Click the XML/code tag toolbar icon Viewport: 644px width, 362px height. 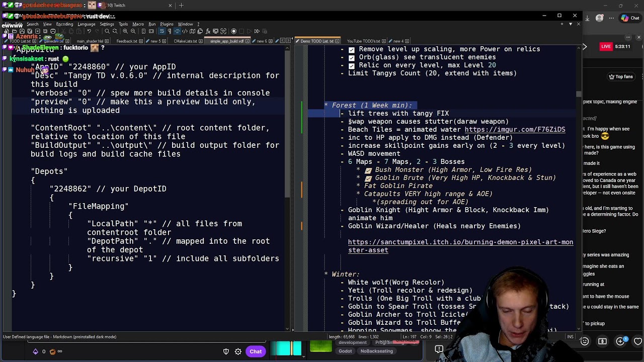[x=185, y=31]
